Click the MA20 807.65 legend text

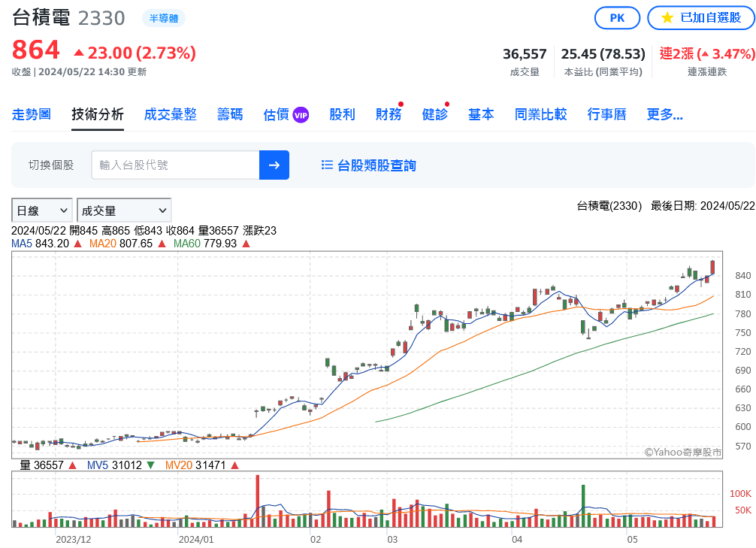coord(121,244)
